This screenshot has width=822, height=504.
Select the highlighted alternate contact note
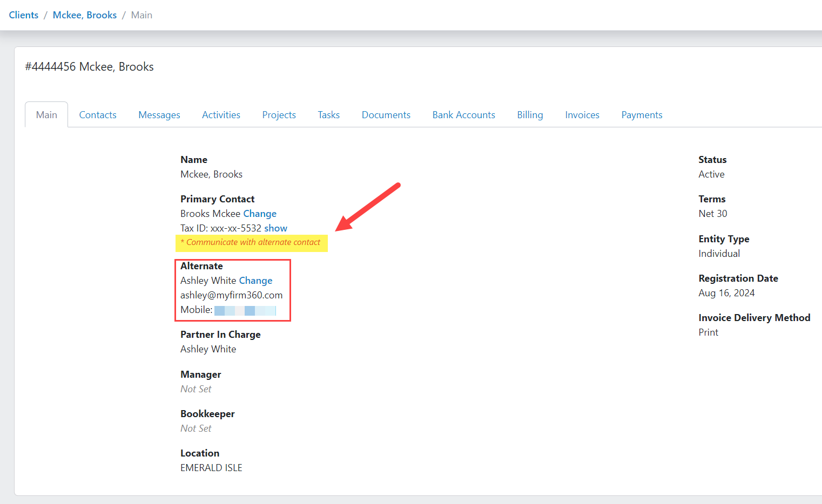tap(251, 243)
